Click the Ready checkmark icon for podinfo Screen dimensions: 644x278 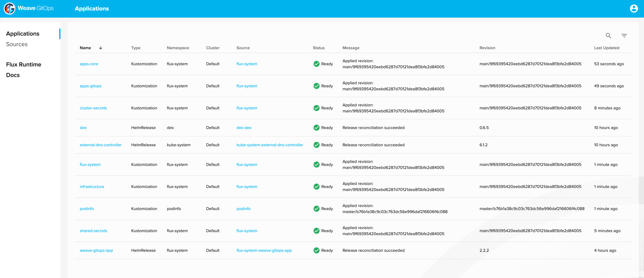(x=316, y=209)
